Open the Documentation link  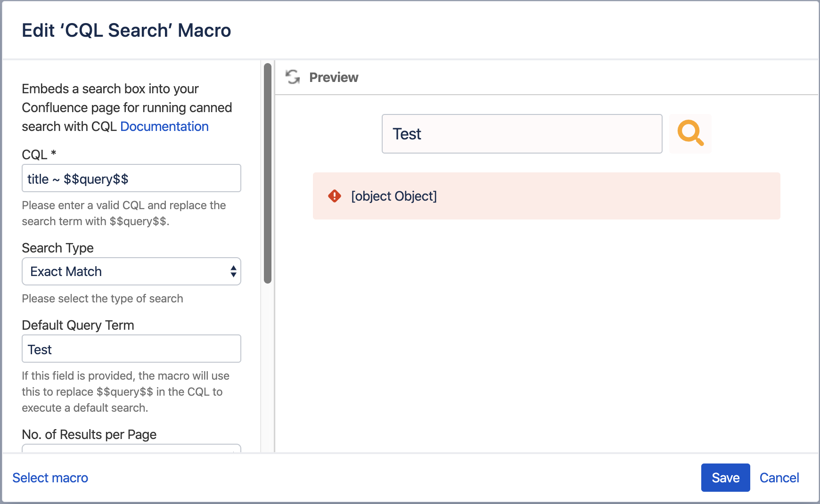(164, 126)
